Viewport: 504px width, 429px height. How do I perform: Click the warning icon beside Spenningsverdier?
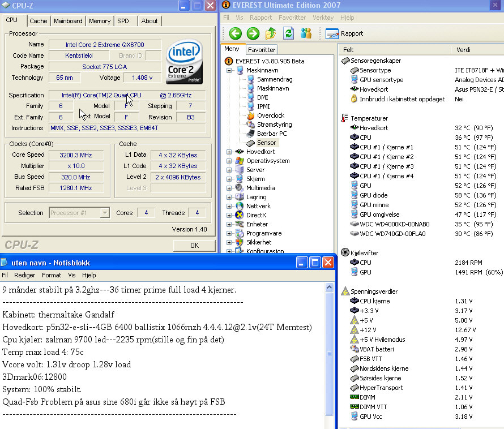pyautogui.click(x=345, y=291)
